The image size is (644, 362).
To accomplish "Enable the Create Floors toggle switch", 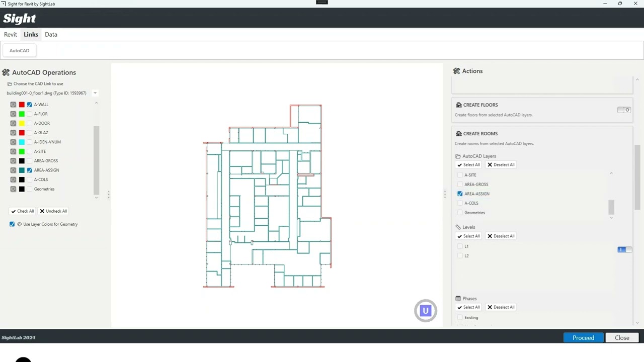I will 624,110.
